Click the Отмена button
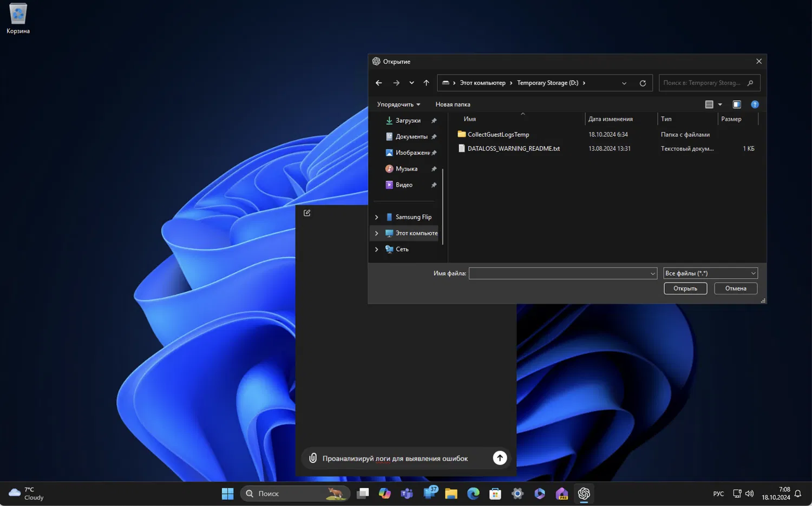The width and height of the screenshot is (812, 506). (735, 288)
